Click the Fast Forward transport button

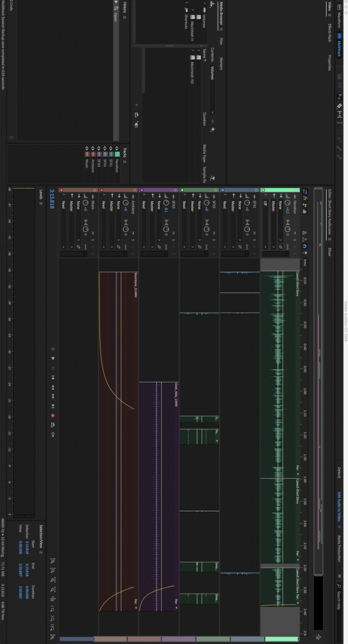[53, 396]
